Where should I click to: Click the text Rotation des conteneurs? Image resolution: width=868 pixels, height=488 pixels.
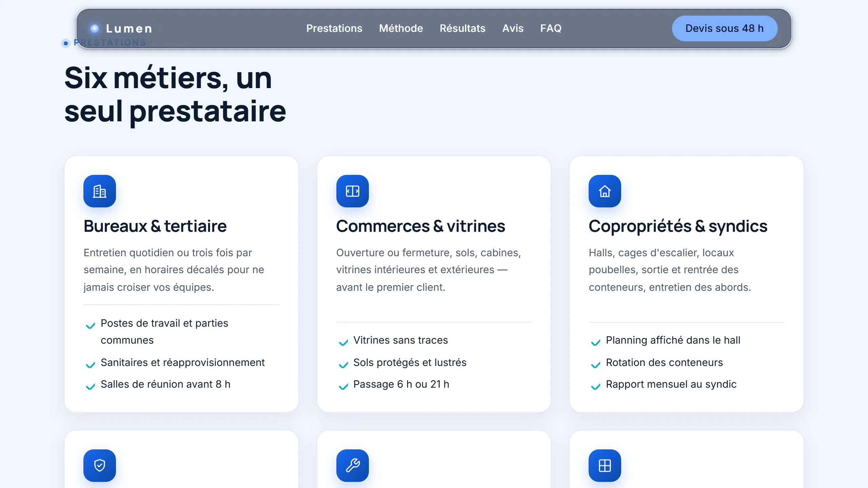pos(664,362)
